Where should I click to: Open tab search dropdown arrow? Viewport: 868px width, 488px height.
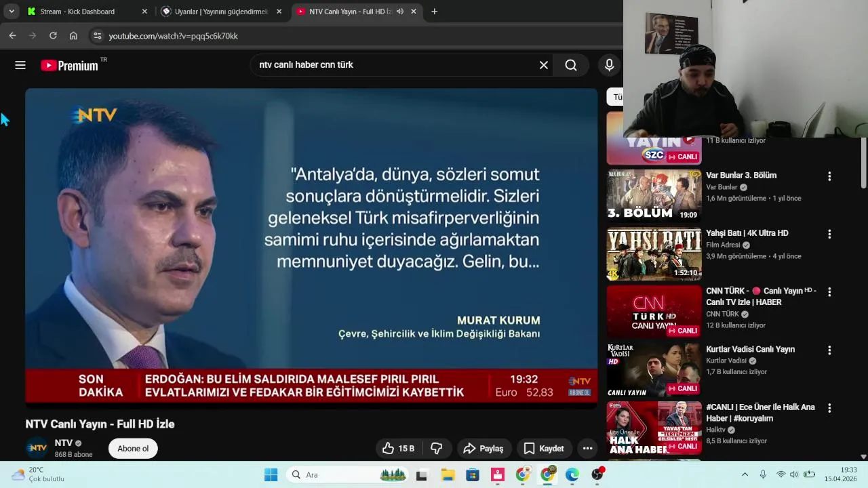12,12
